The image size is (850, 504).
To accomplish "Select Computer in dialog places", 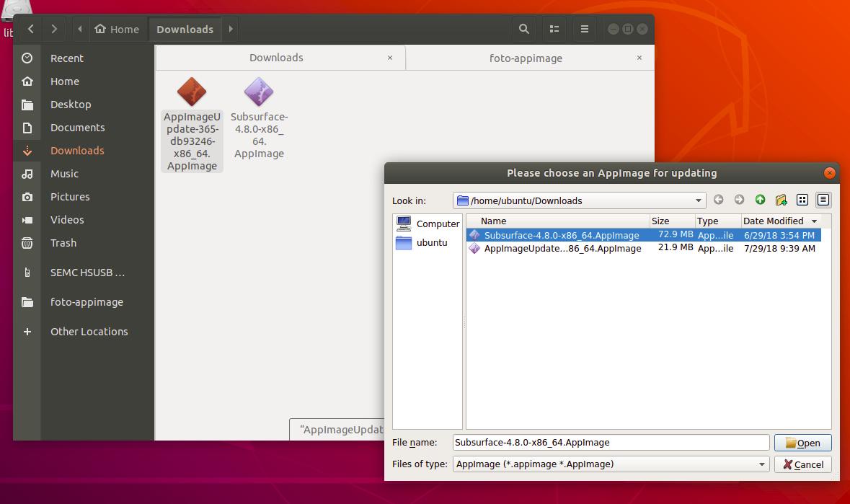I will [x=428, y=224].
